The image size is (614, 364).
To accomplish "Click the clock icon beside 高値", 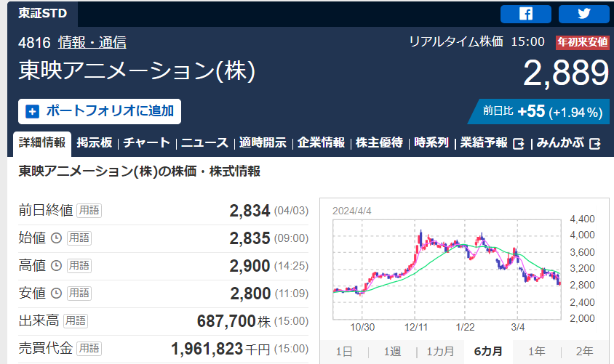I will click(57, 265).
